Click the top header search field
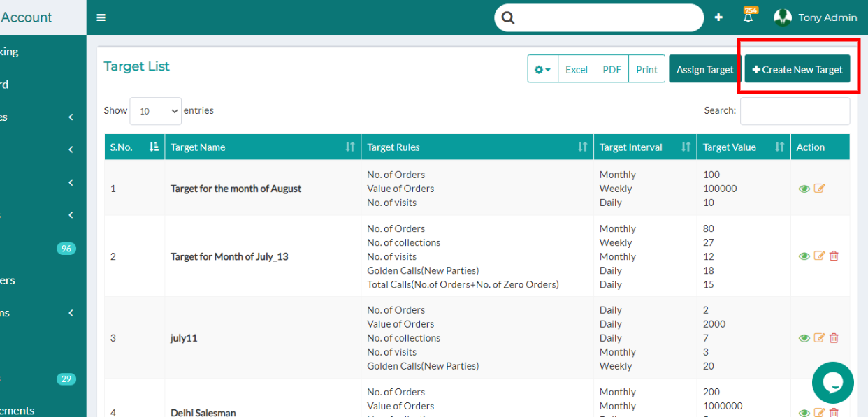This screenshot has height=417, width=868. click(599, 18)
